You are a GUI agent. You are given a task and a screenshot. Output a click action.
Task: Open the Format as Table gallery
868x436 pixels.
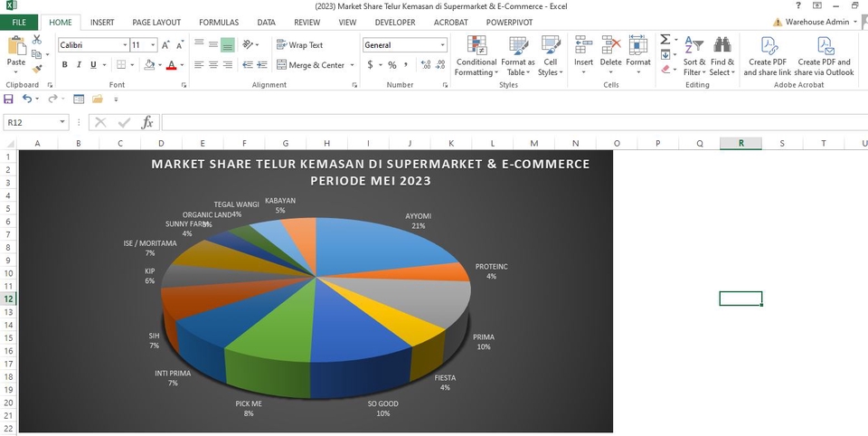tap(518, 56)
